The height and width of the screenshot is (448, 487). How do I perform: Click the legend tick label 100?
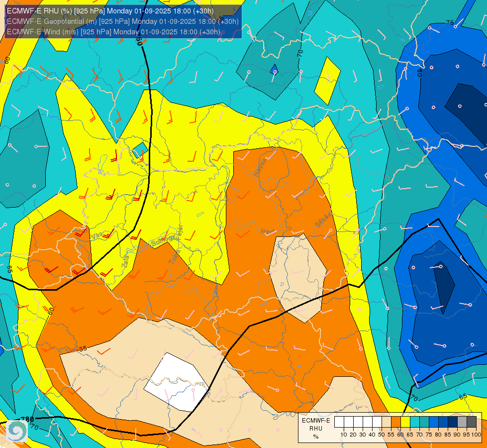477,435
